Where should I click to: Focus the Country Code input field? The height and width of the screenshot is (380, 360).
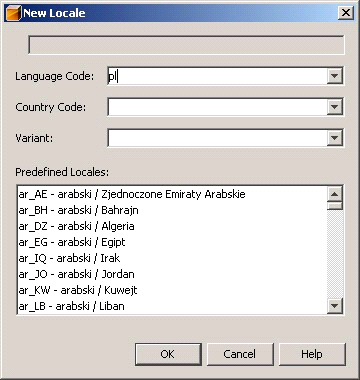point(217,107)
